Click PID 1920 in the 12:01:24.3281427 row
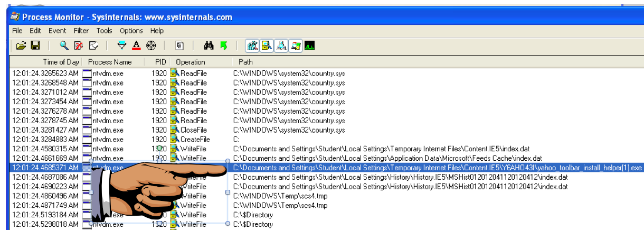The width and height of the screenshot is (644, 230). point(159,130)
